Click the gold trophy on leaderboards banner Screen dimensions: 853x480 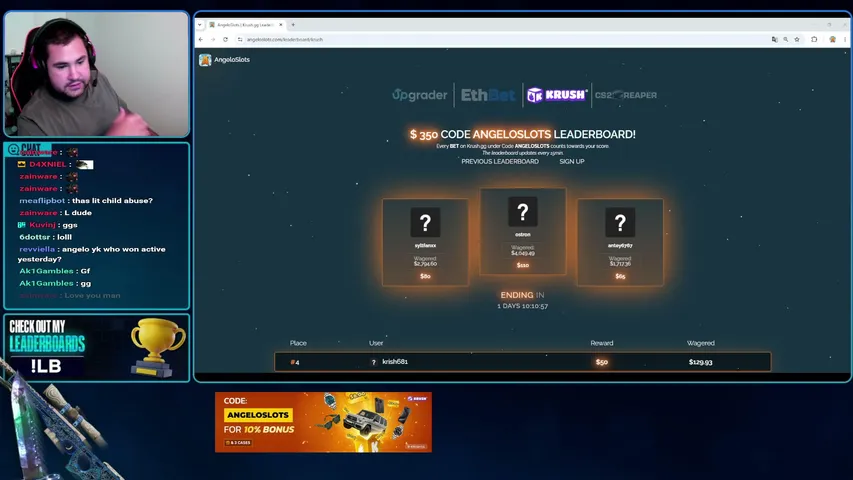click(157, 347)
